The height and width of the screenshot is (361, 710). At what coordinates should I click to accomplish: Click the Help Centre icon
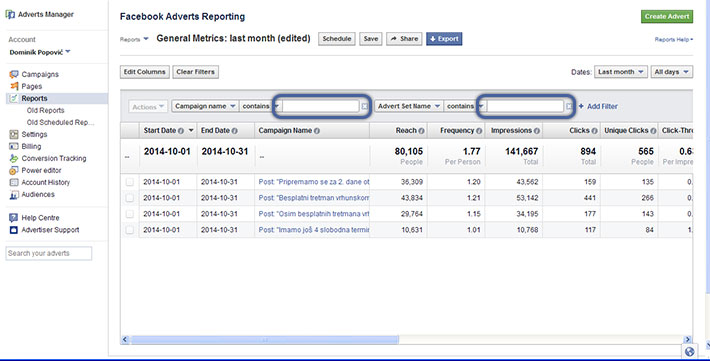tap(14, 218)
